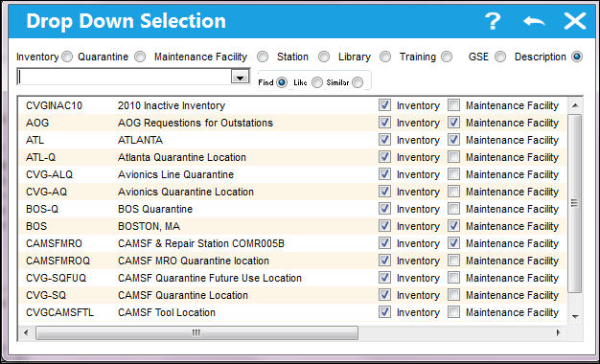Check Maintenance Facility for ATL-Q row
The image size is (600, 364).
point(453,157)
